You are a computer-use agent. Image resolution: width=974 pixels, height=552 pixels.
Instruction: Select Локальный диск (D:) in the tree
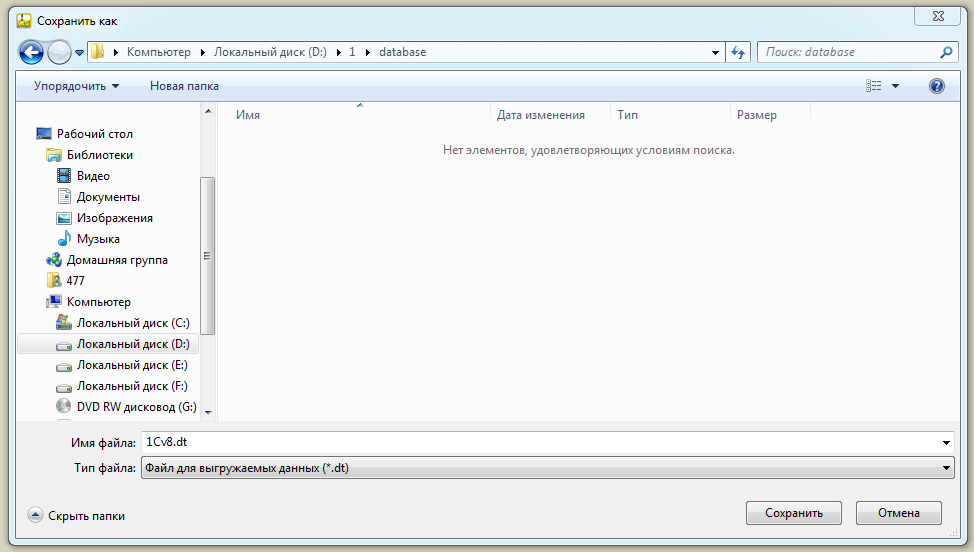(x=133, y=344)
